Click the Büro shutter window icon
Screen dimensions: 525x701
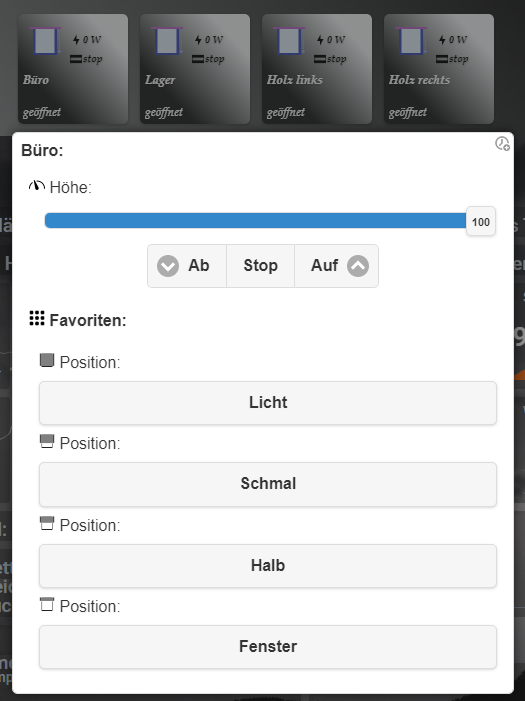coord(45,41)
